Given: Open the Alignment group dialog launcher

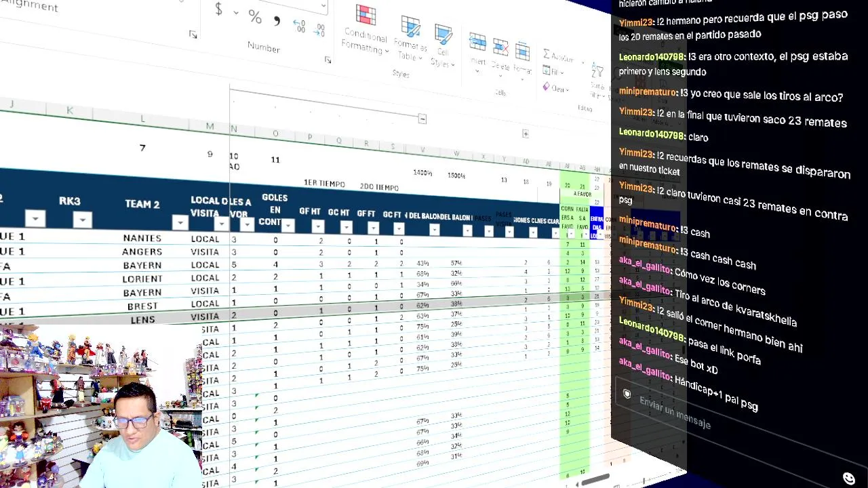Looking at the screenshot, I should (193, 34).
